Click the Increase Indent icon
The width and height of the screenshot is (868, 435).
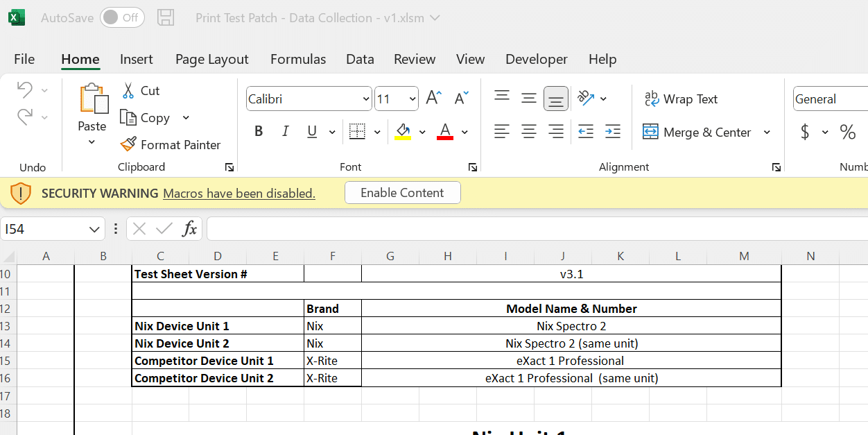613,131
